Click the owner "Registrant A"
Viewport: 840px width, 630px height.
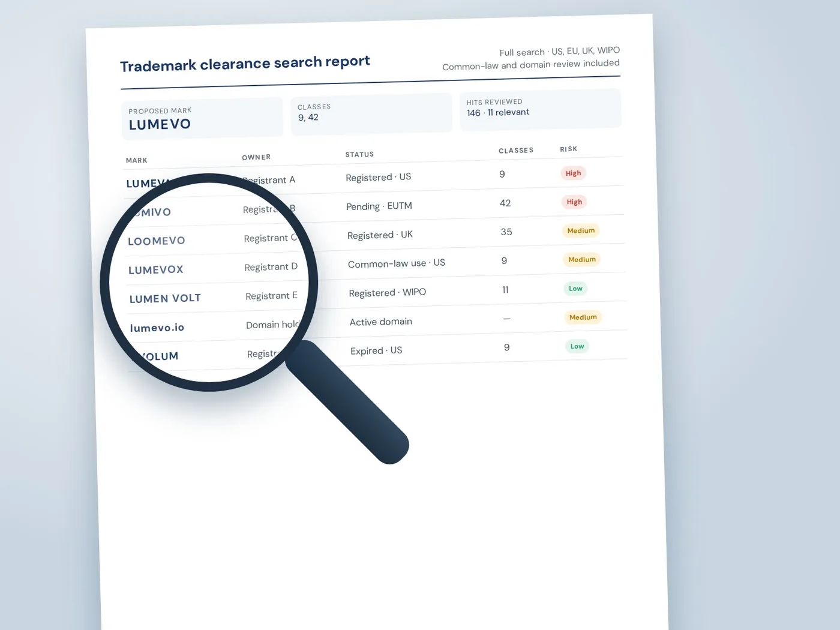click(269, 180)
